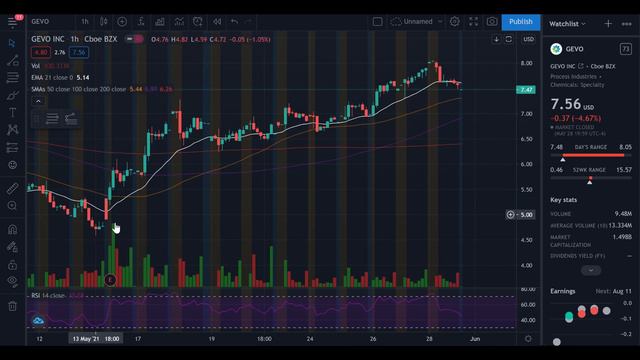Select the trend line drawing tool
The height and width of the screenshot is (360, 640).
click(x=12, y=60)
